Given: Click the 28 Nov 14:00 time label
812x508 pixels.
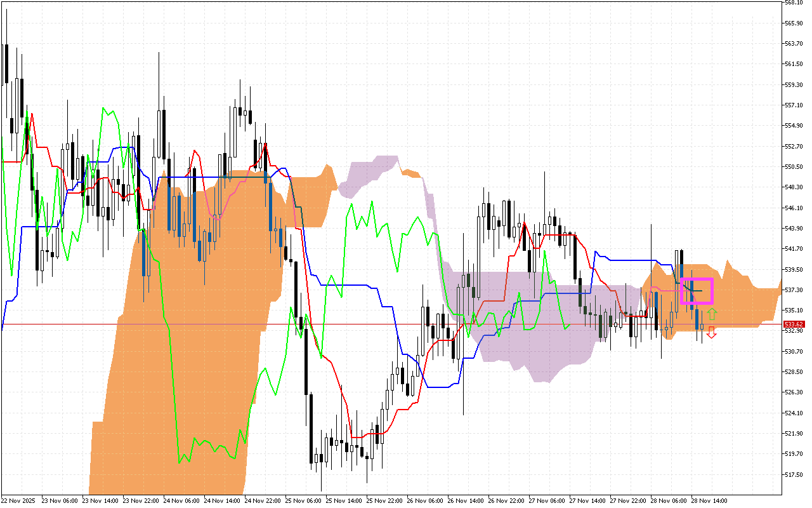Looking at the screenshot, I should [x=709, y=501].
